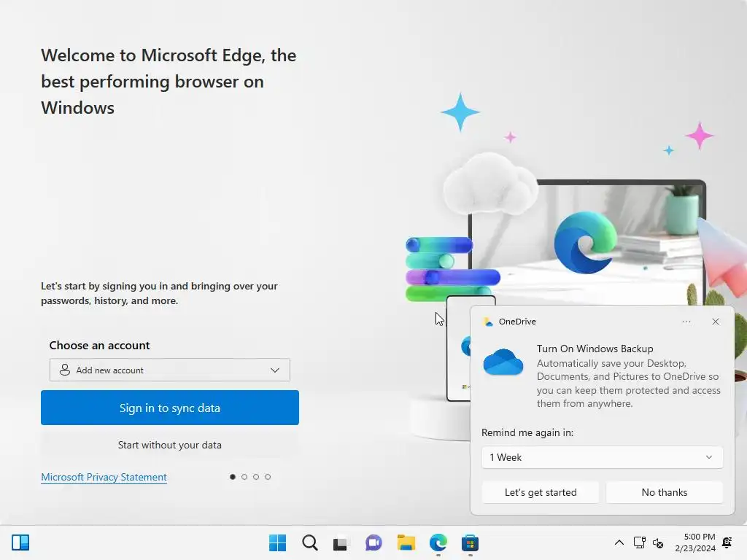Image resolution: width=747 pixels, height=560 pixels.
Task: Open OneDrive notification more options
Action: point(686,322)
